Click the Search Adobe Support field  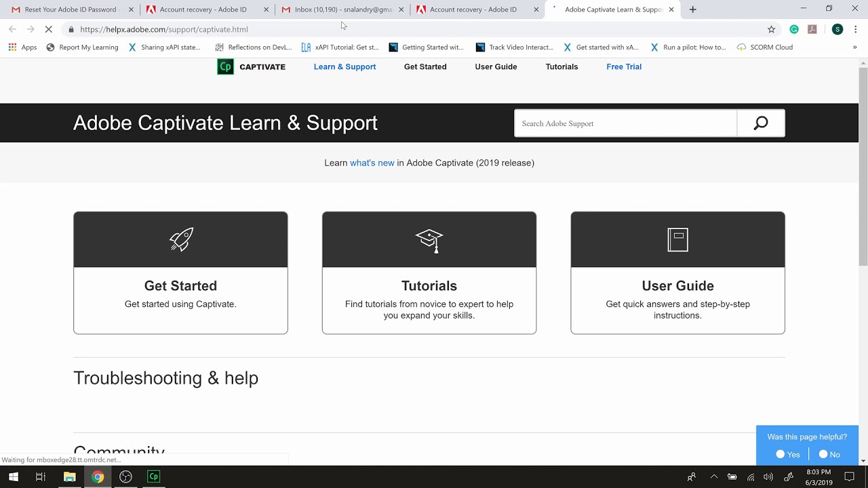pyautogui.click(x=625, y=123)
